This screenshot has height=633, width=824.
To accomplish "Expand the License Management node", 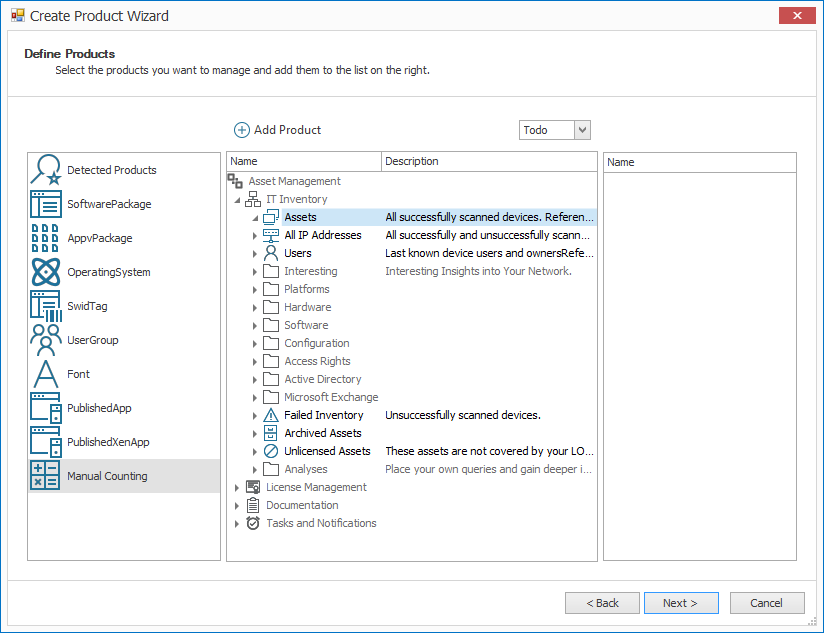I will [236, 487].
